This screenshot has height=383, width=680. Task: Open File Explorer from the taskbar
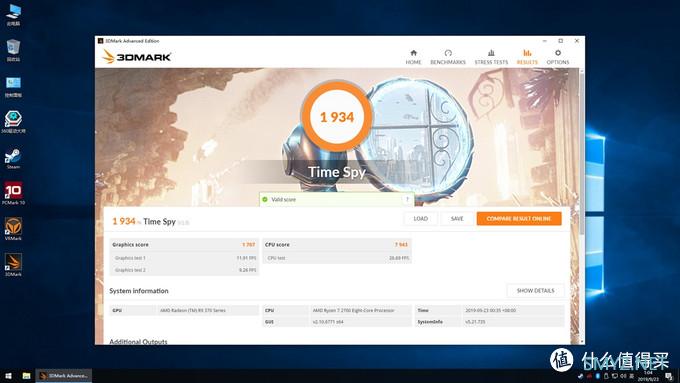click(x=26, y=376)
